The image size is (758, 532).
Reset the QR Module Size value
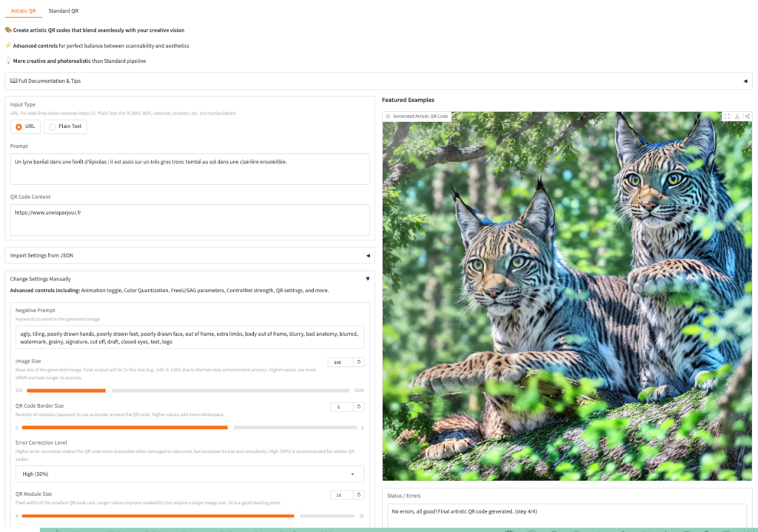pyautogui.click(x=359, y=495)
